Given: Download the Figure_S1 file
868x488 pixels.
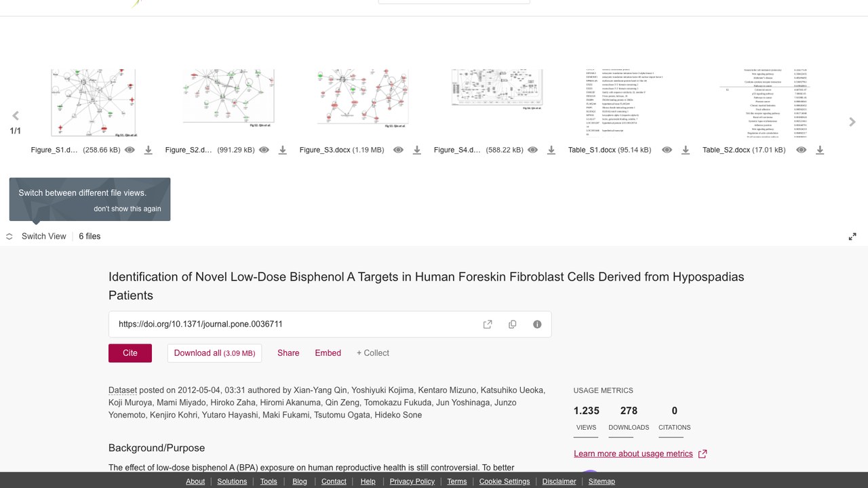Looking at the screenshot, I should (x=148, y=150).
